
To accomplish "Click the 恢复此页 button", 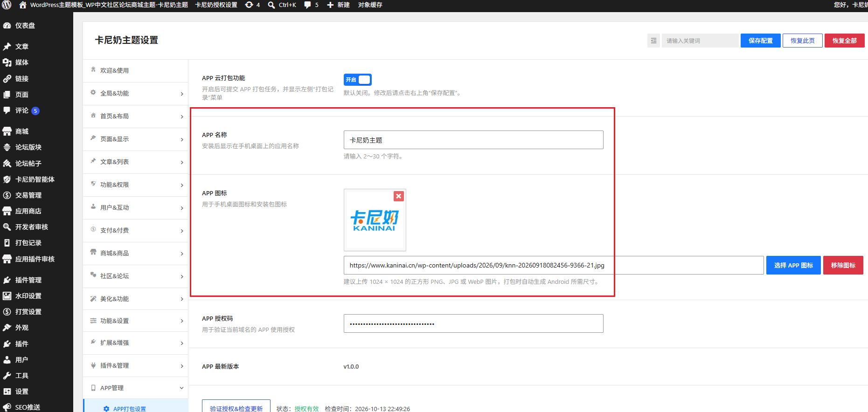I will pos(803,41).
